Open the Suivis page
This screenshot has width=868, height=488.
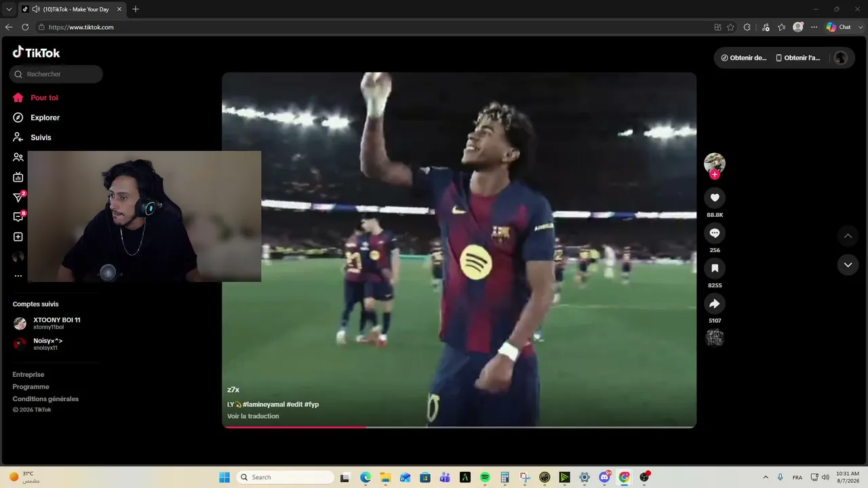click(32, 137)
